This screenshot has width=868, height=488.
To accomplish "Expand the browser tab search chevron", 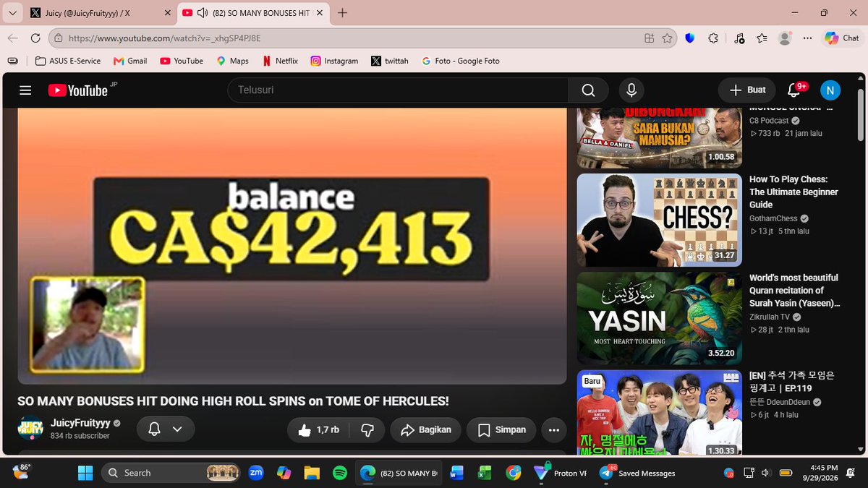I will (12, 13).
